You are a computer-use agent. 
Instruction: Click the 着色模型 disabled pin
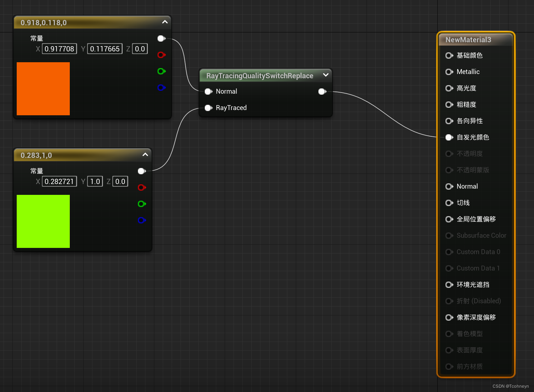coord(449,334)
